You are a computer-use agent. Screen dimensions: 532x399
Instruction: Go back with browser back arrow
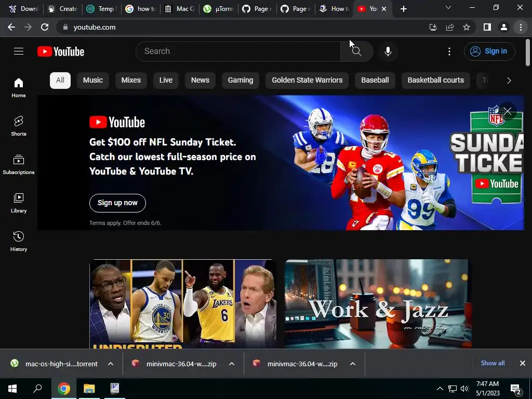click(11, 27)
